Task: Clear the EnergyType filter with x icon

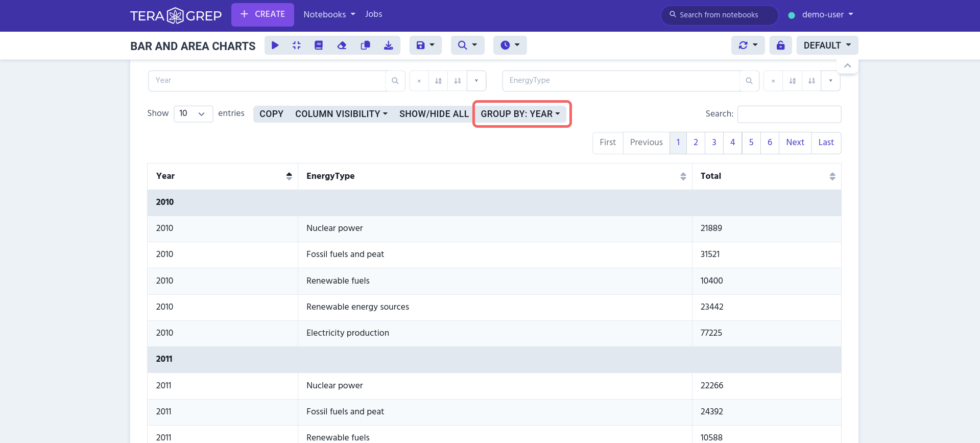Action: (x=773, y=81)
